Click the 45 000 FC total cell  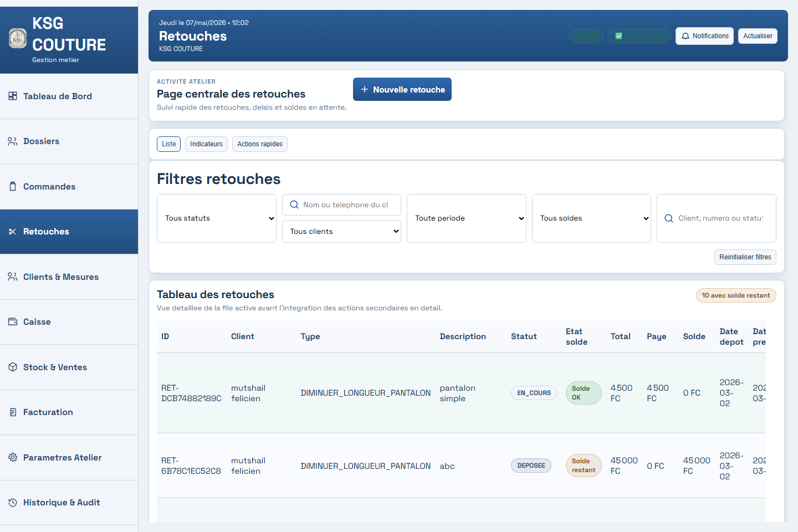click(624, 465)
